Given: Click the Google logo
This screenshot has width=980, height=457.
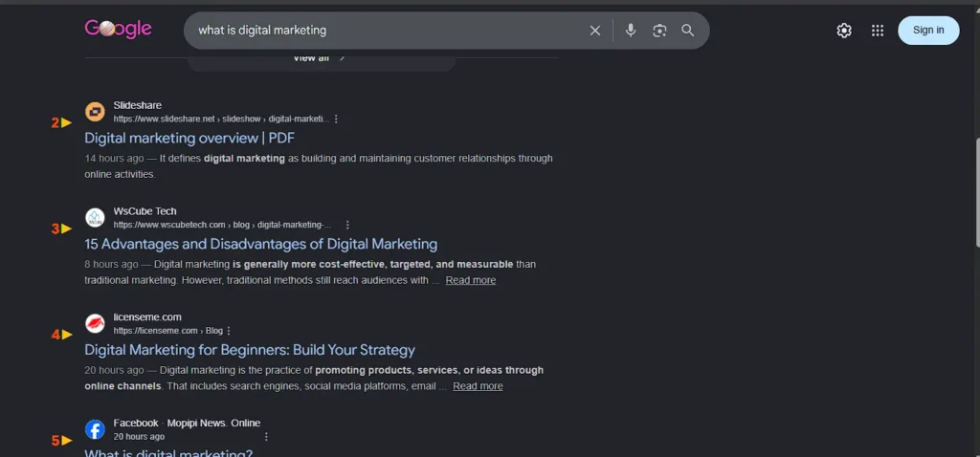Looking at the screenshot, I should [118, 29].
